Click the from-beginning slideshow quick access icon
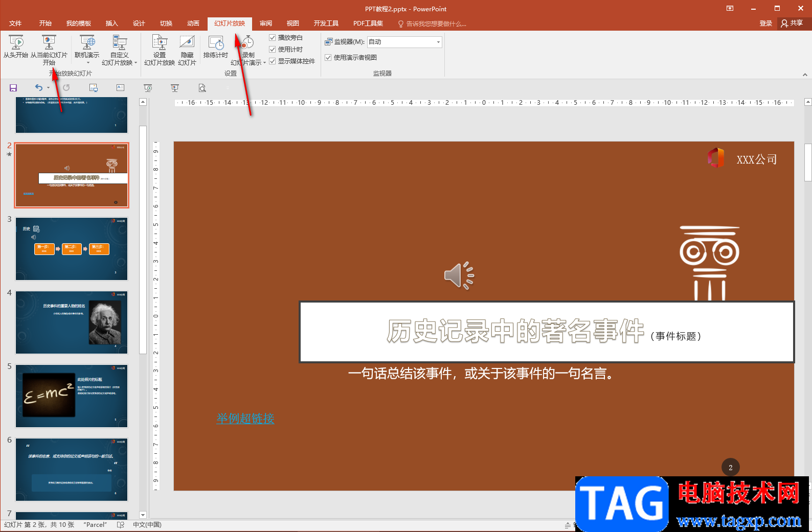 pos(148,88)
